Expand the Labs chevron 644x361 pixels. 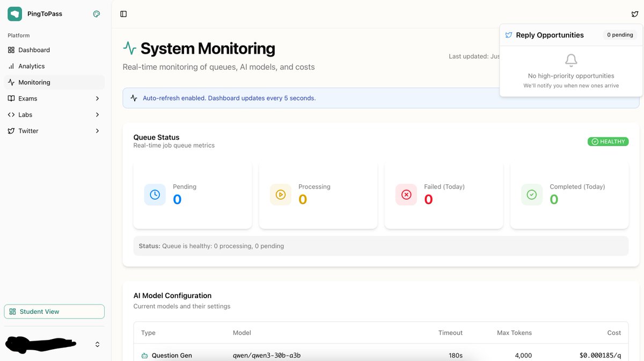click(97, 114)
